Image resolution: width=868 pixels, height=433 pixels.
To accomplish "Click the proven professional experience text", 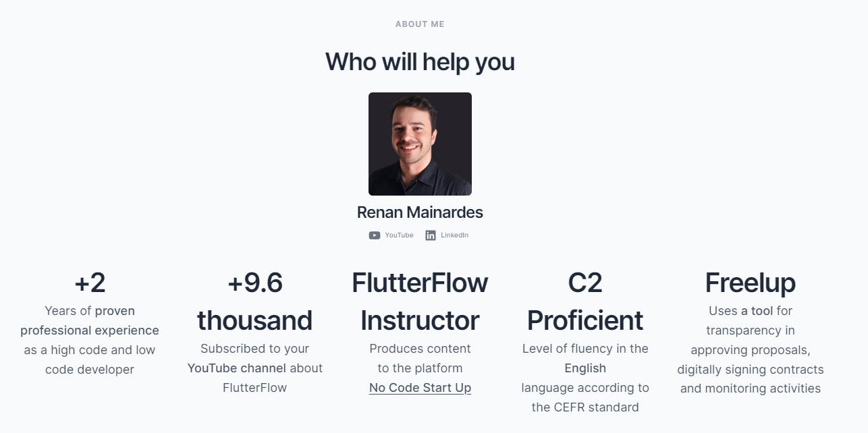I will click(x=90, y=320).
